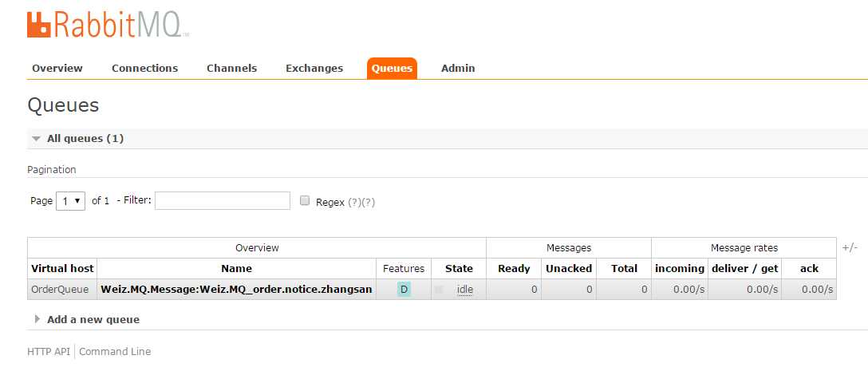Screen dimensions: 868x379
Task: Click the RabbitMQ logo
Action: pos(108,25)
